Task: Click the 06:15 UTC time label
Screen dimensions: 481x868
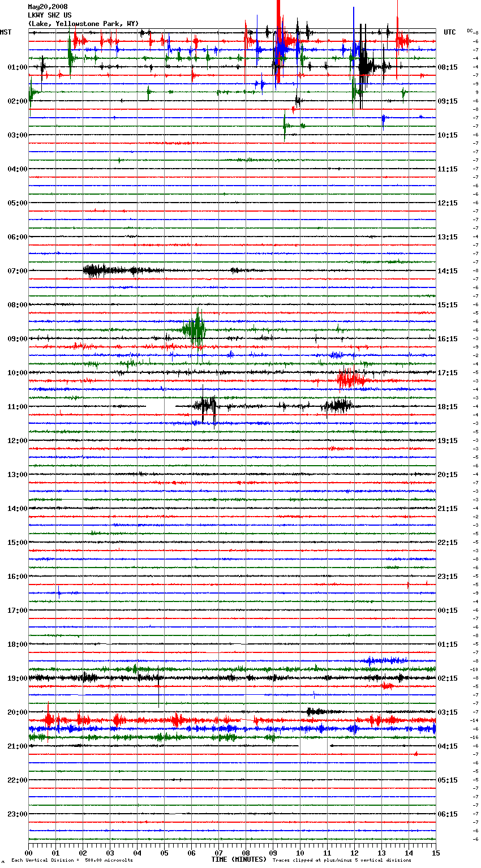Action: tap(448, 814)
